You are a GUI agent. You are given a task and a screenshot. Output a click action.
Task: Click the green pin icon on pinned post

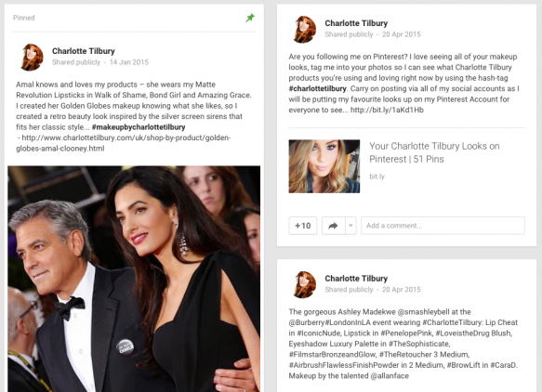(x=250, y=18)
